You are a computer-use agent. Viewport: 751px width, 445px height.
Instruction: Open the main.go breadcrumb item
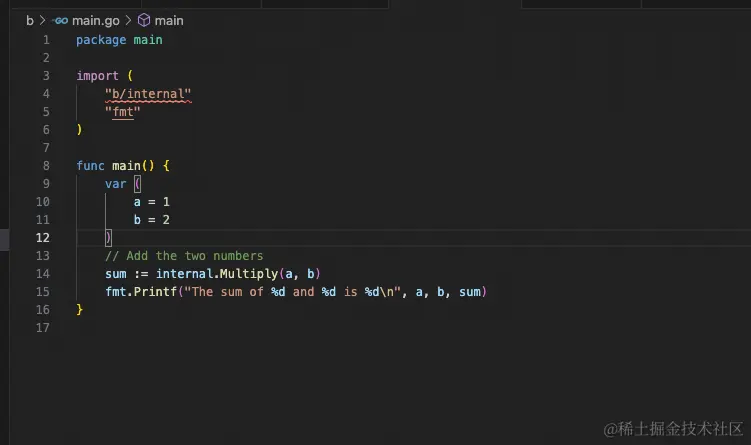coord(96,21)
